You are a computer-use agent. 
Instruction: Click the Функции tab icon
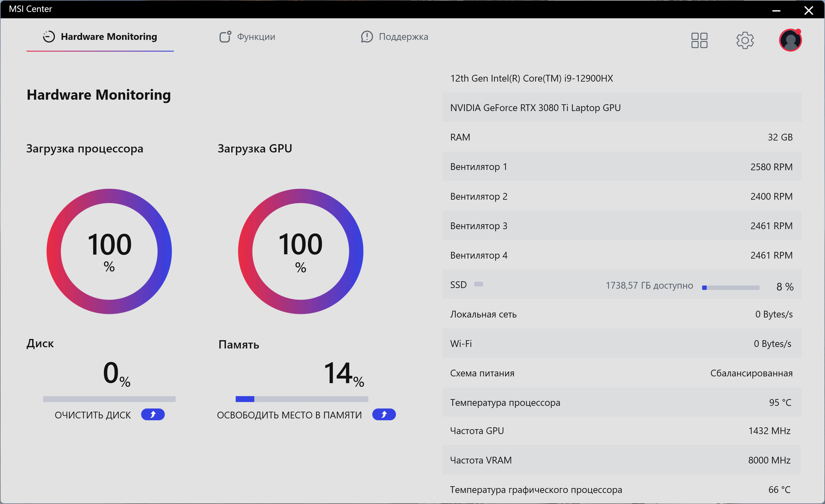(225, 37)
